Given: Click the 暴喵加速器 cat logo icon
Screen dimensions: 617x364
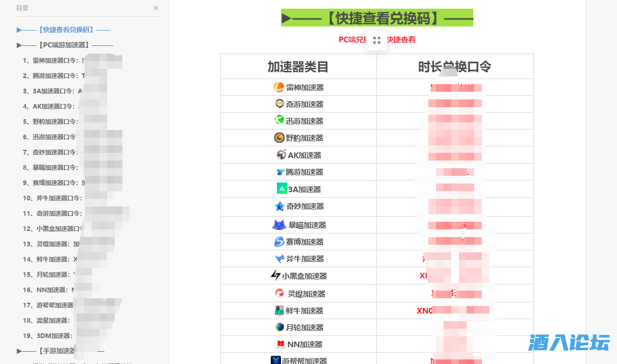Looking at the screenshot, I should tap(278, 225).
